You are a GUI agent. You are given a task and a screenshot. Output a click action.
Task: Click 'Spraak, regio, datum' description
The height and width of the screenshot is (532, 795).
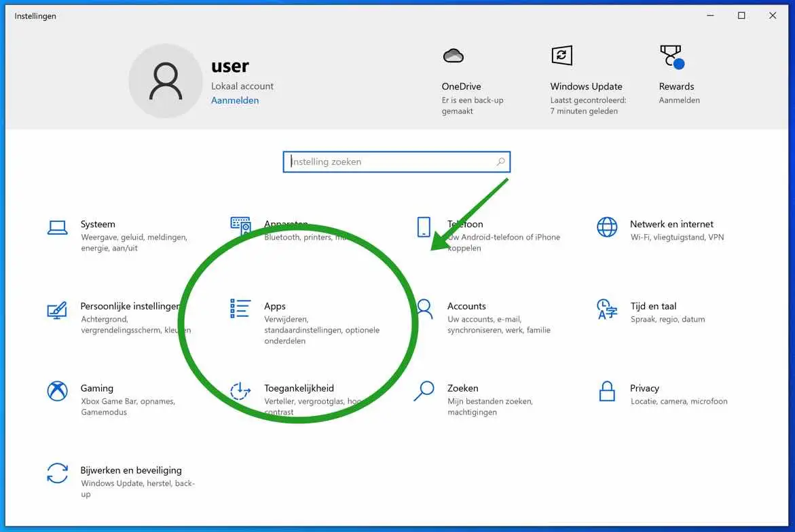coord(668,319)
